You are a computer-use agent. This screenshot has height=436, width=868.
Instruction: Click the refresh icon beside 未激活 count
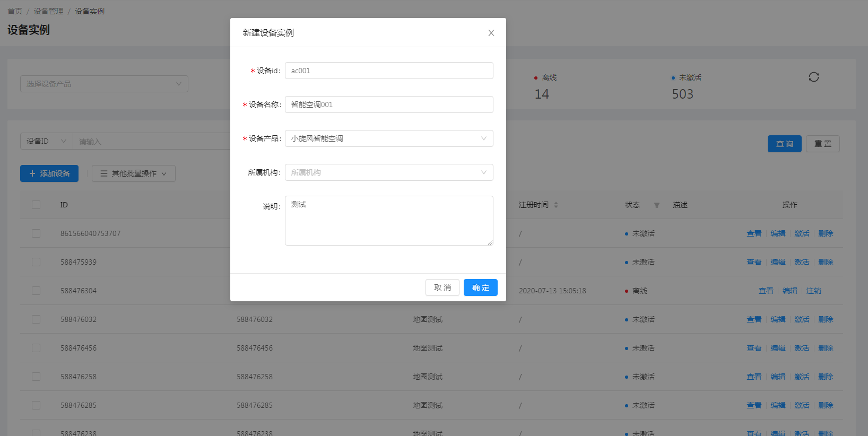point(813,77)
